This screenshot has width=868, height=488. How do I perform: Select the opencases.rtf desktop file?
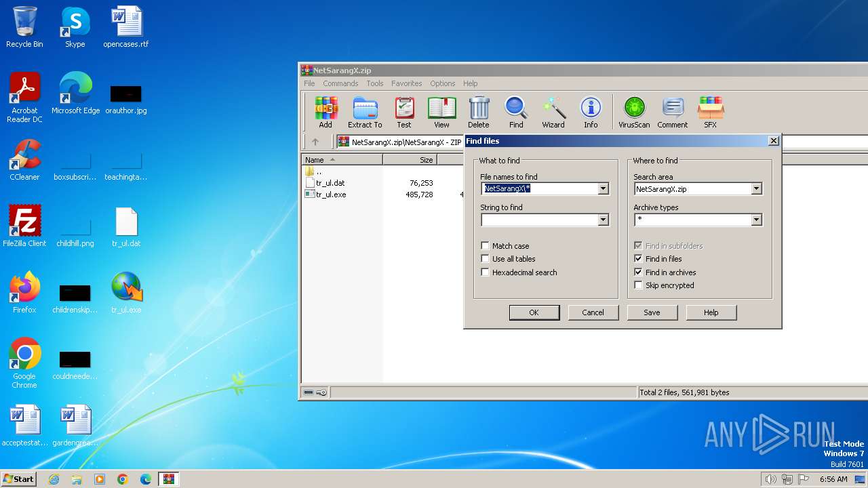click(x=126, y=27)
